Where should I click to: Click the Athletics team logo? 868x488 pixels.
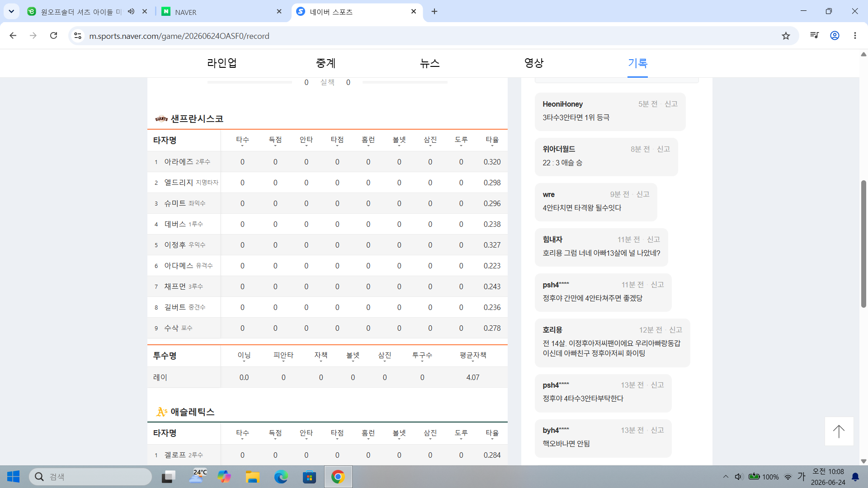pos(162,412)
